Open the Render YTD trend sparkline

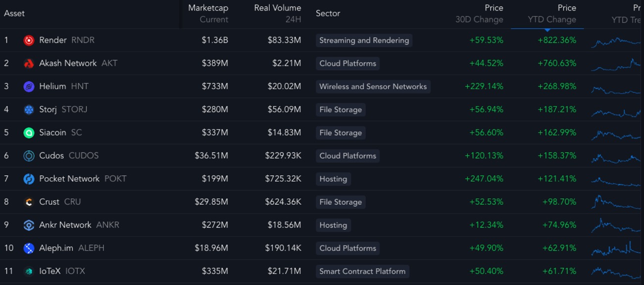tap(616, 42)
